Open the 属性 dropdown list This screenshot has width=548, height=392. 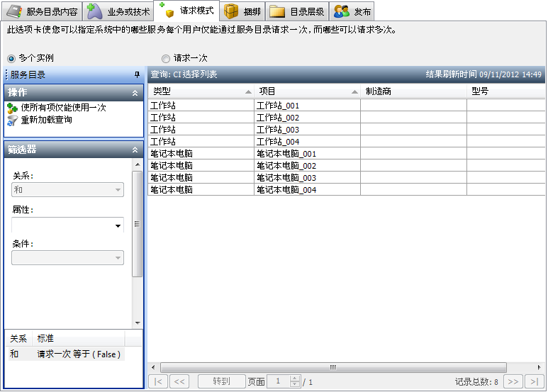click(118, 226)
